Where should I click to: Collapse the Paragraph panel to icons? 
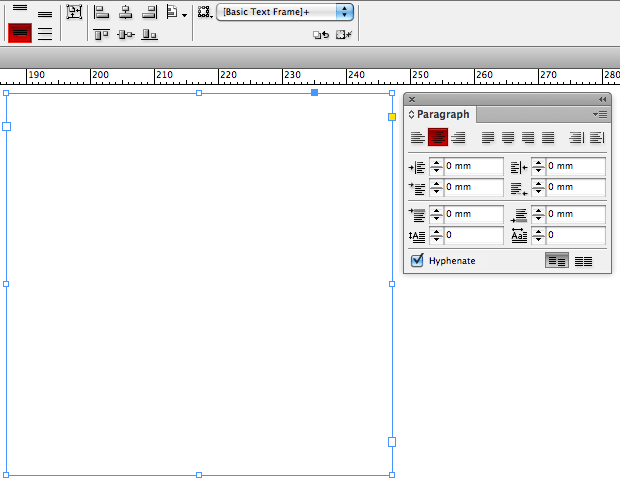coord(602,100)
